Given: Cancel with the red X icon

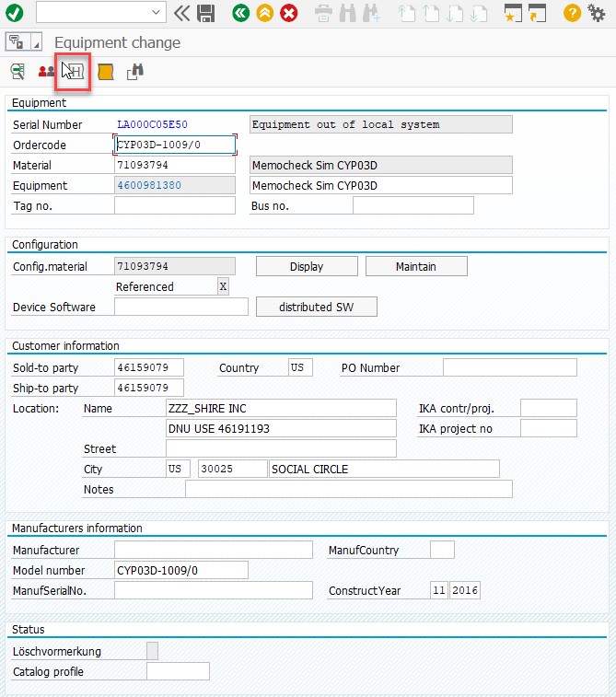Looking at the screenshot, I should click(x=289, y=13).
